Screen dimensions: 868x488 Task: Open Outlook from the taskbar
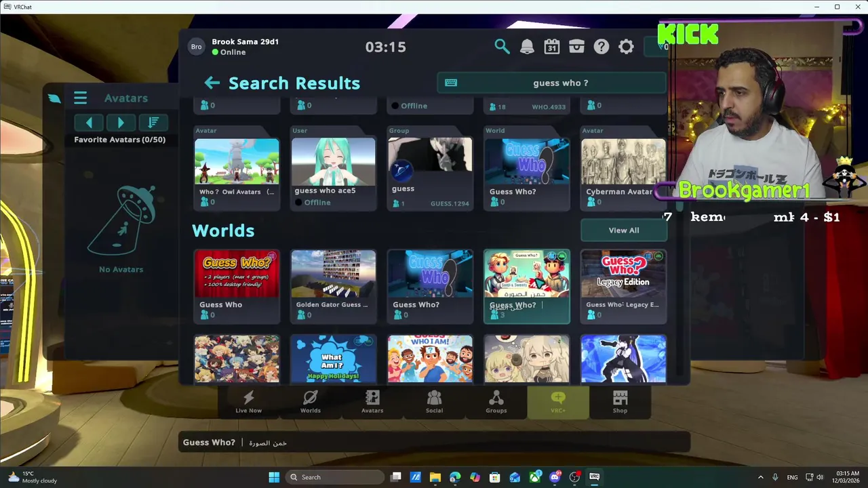(515, 477)
